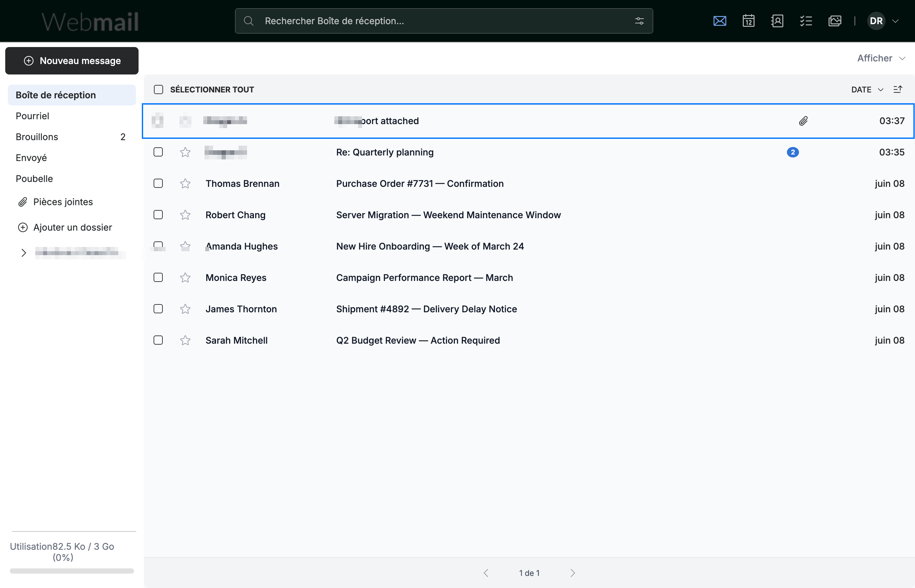Open the Brouillons drafts folder

pyautogui.click(x=72, y=137)
